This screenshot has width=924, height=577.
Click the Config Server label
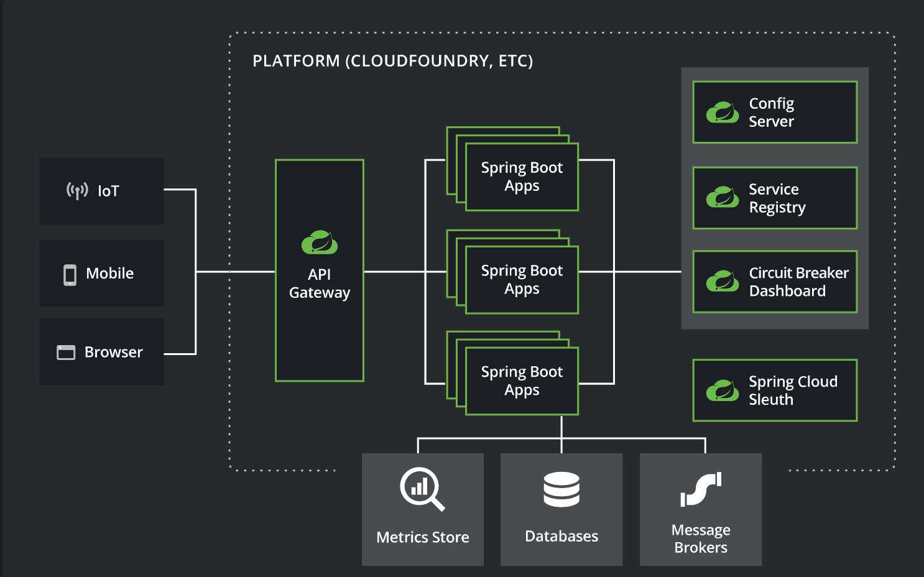coord(771,113)
